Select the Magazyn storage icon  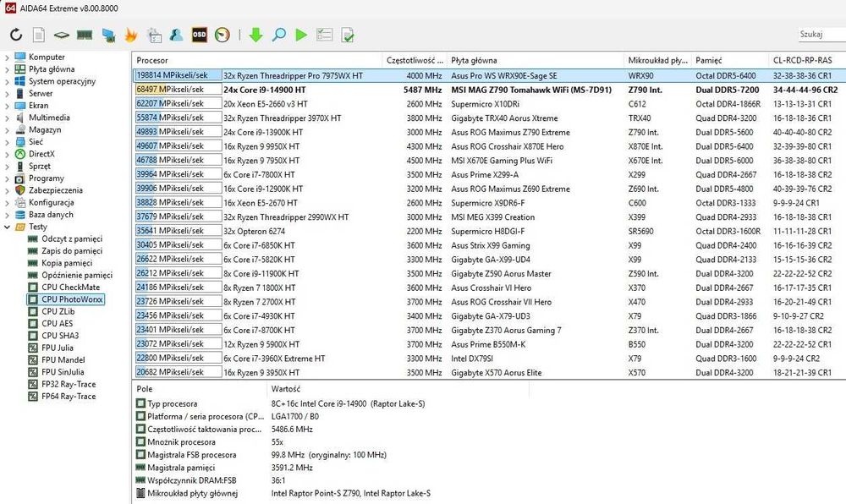pos(20,129)
